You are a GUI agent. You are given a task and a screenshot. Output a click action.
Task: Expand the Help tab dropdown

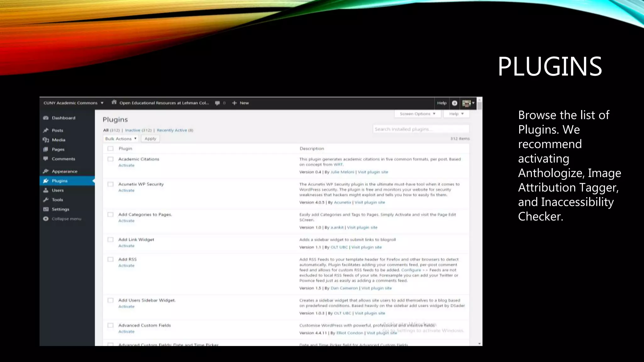456,114
